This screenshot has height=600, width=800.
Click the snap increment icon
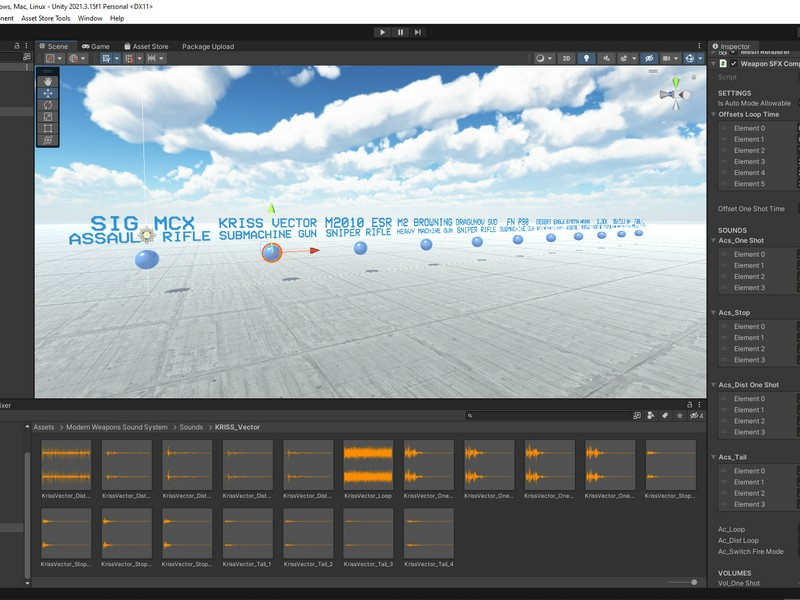coord(152,58)
